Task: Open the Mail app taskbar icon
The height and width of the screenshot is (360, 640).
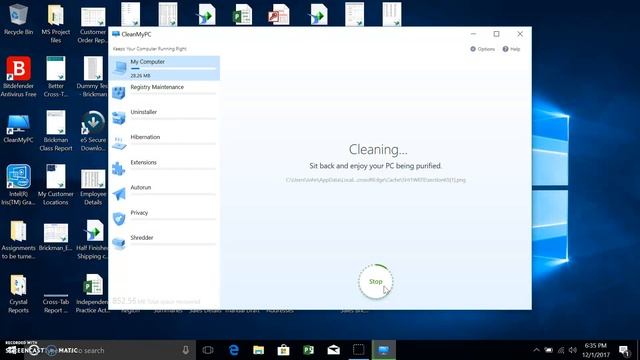Action: 333,350
